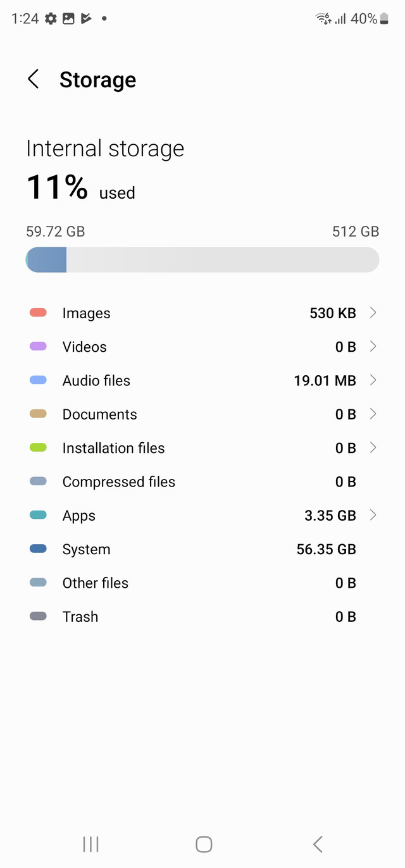This screenshot has width=405, height=868.
Task: Expand the Apps chevron arrow
Action: (x=373, y=515)
